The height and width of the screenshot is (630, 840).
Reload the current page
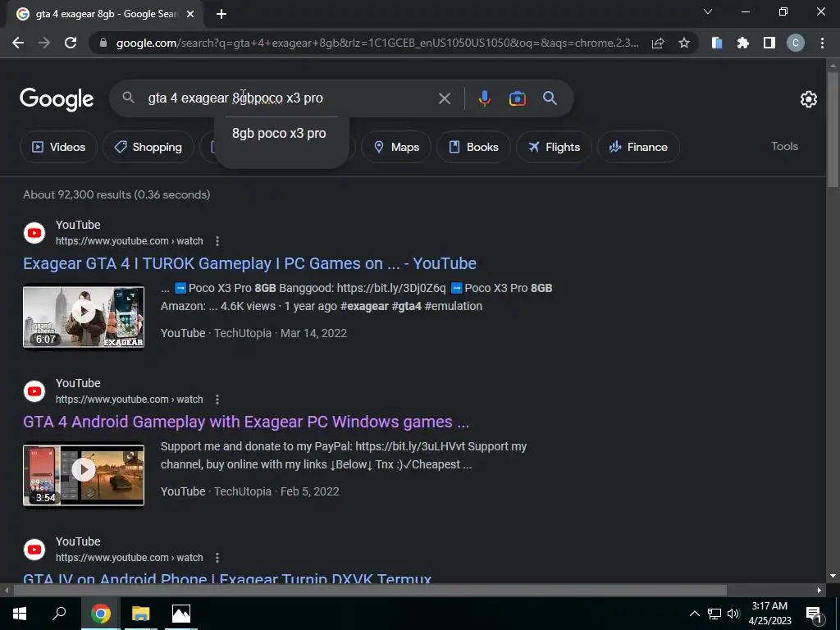(x=71, y=43)
